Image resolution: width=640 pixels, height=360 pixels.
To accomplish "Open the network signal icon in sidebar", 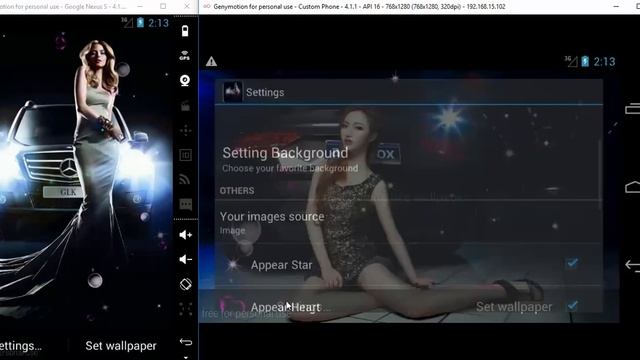I will click(x=185, y=179).
